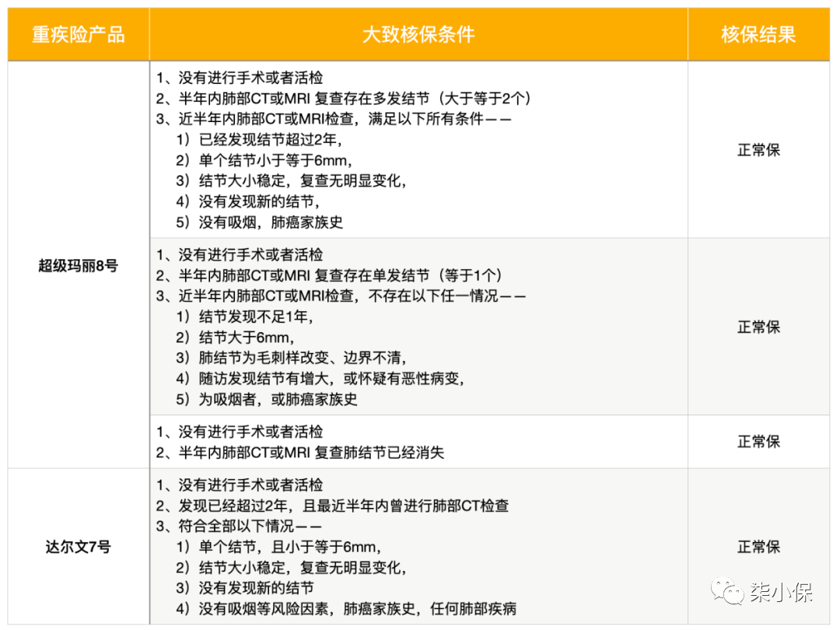Click the header cell '大致核保条件'

tap(418, 35)
